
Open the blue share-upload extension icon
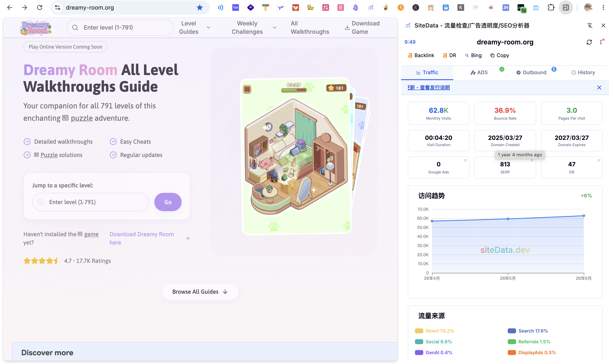(x=446, y=8)
